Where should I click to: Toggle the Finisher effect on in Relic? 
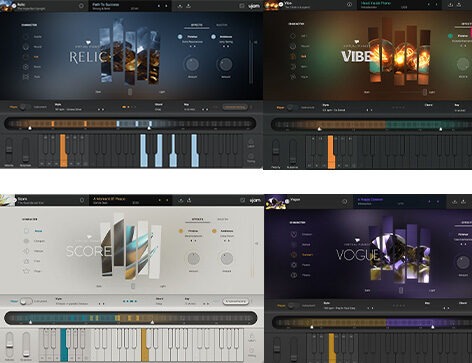point(180,37)
